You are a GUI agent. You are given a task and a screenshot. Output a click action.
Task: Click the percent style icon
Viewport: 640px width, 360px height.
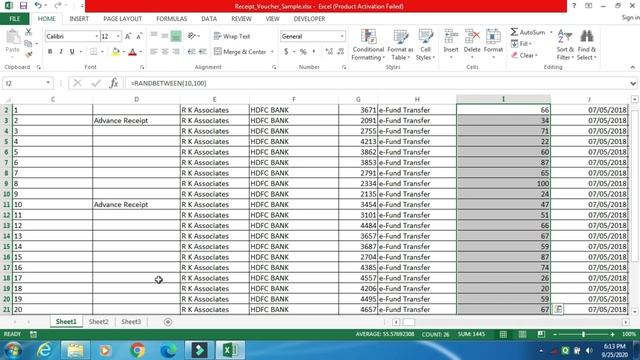coord(303,52)
